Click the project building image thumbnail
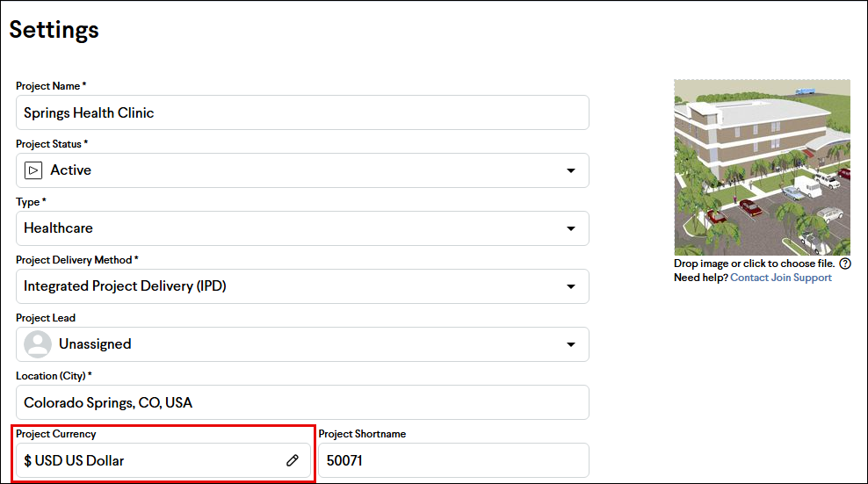Viewport: 868px width, 484px height. [762, 167]
